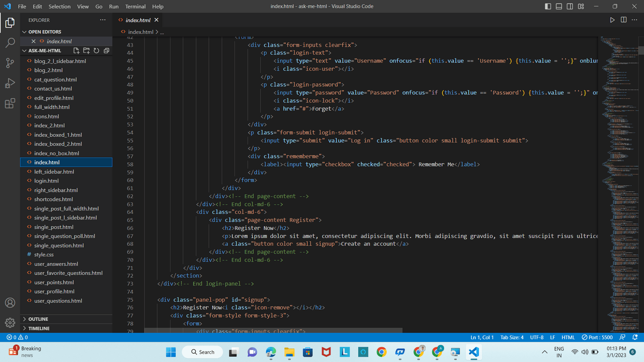The image size is (644, 362).
Task: Toggle the primary side bar layout icon
Action: coord(548,6)
